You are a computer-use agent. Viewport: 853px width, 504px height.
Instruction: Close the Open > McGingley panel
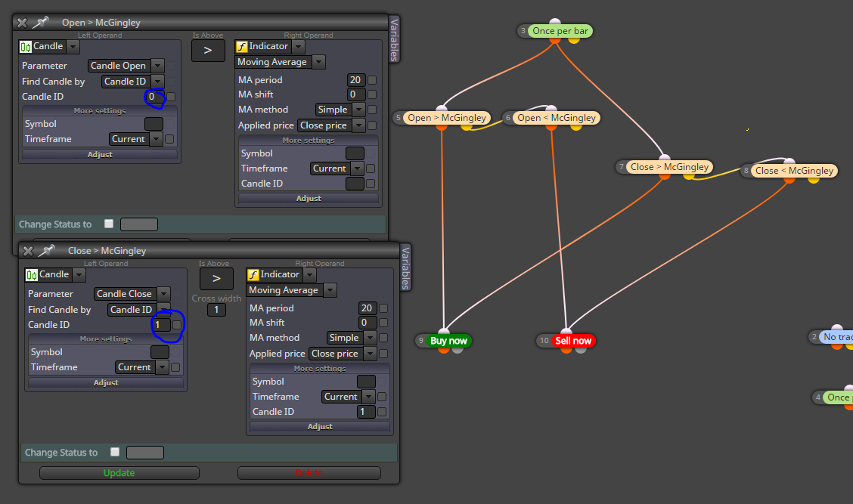coord(22,23)
